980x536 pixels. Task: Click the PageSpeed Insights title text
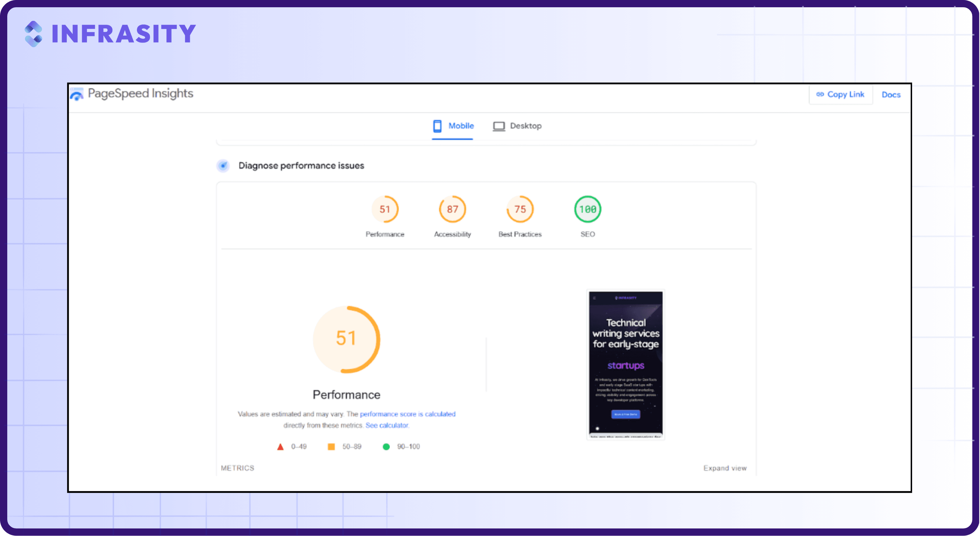tap(140, 93)
